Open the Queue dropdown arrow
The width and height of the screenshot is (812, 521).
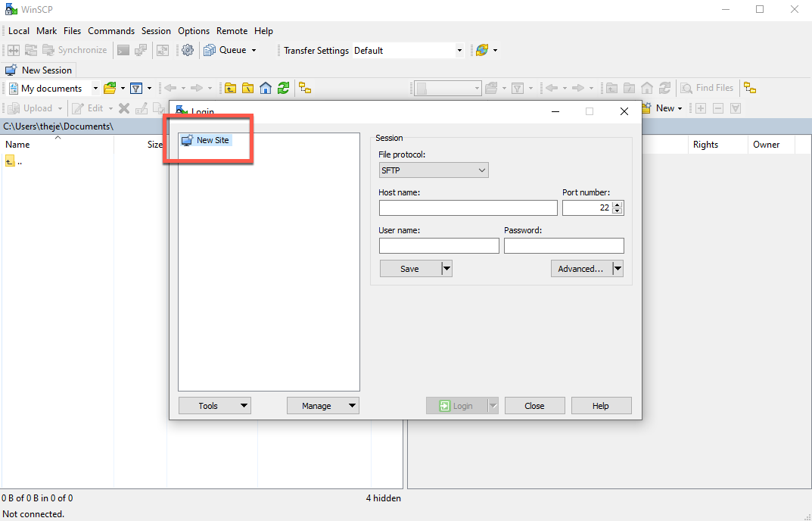(254, 50)
